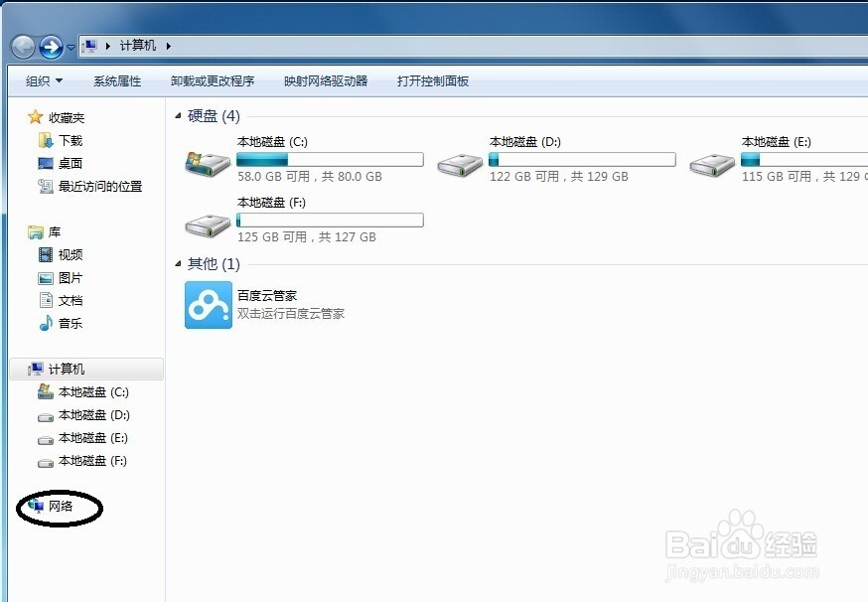
Task: Open 百度云管家 by clicking its icon
Action: 208,303
